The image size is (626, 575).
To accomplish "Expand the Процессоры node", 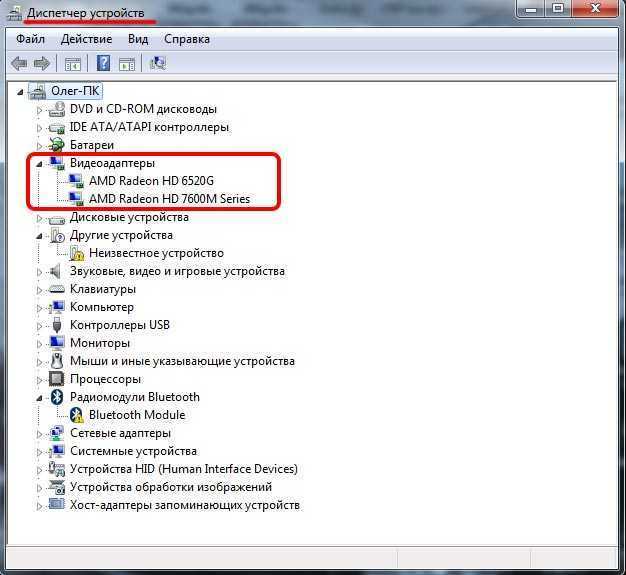I will pyautogui.click(x=39, y=380).
